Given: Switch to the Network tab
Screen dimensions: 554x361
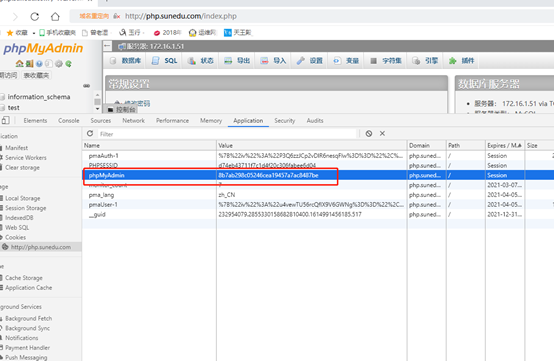Looking at the screenshot, I should [134, 120].
